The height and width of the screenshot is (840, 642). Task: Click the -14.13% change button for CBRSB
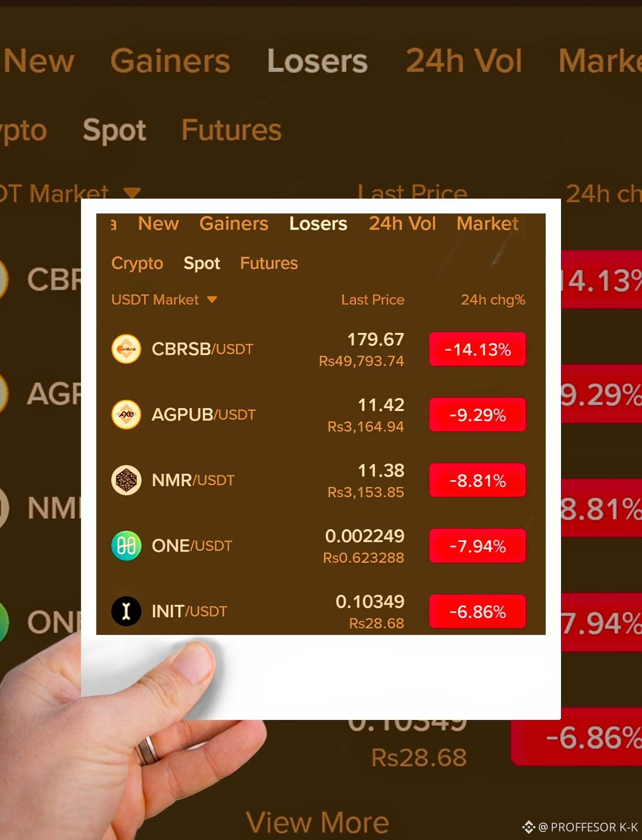point(478,349)
